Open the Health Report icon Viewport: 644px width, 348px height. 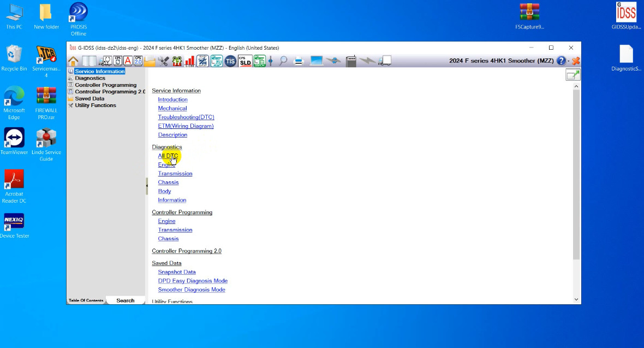(202, 61)
